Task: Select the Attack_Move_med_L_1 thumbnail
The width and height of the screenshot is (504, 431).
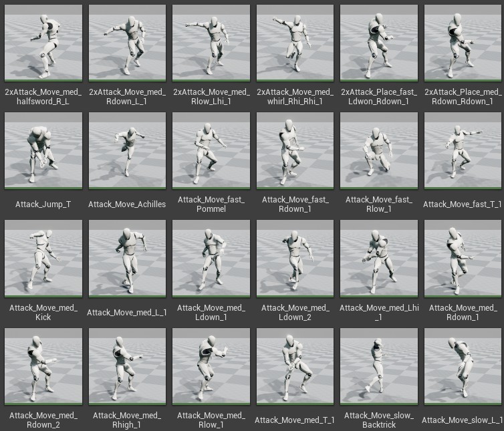Action: pyautogui.click(x=127, y=259)
